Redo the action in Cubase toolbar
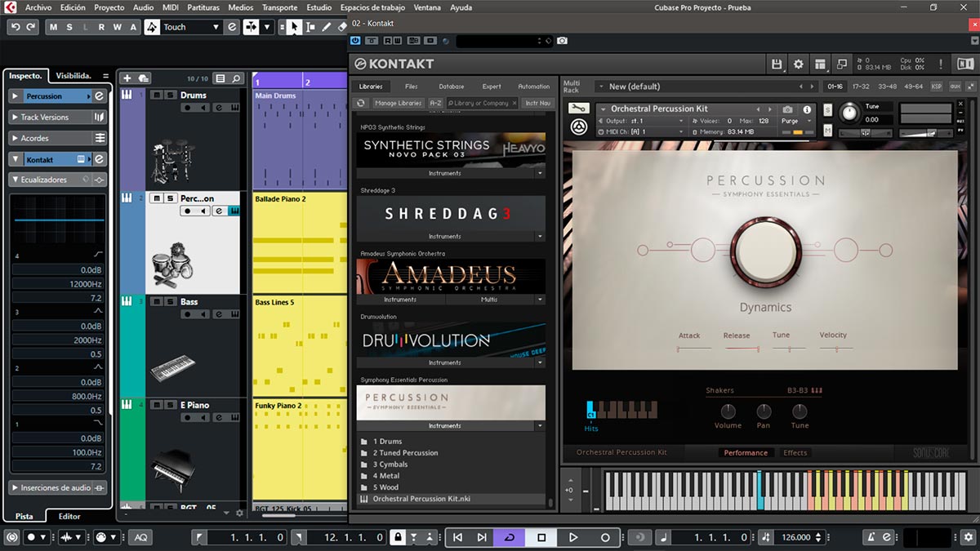 click(x=31, y=27)
